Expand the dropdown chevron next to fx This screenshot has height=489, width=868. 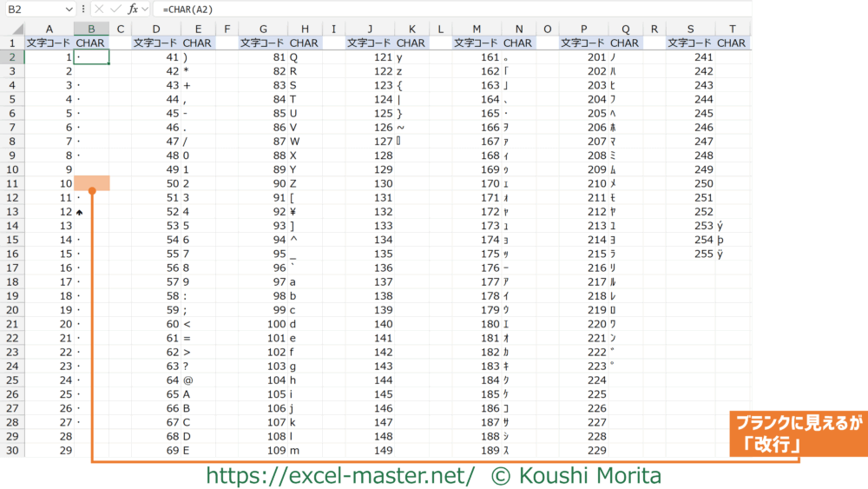pos(146,9)
